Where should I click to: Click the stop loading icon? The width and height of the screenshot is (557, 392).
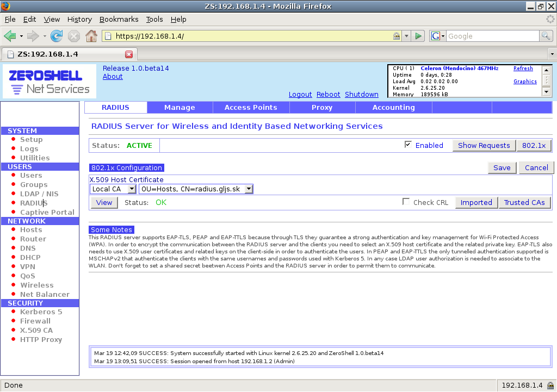(74, 36)
